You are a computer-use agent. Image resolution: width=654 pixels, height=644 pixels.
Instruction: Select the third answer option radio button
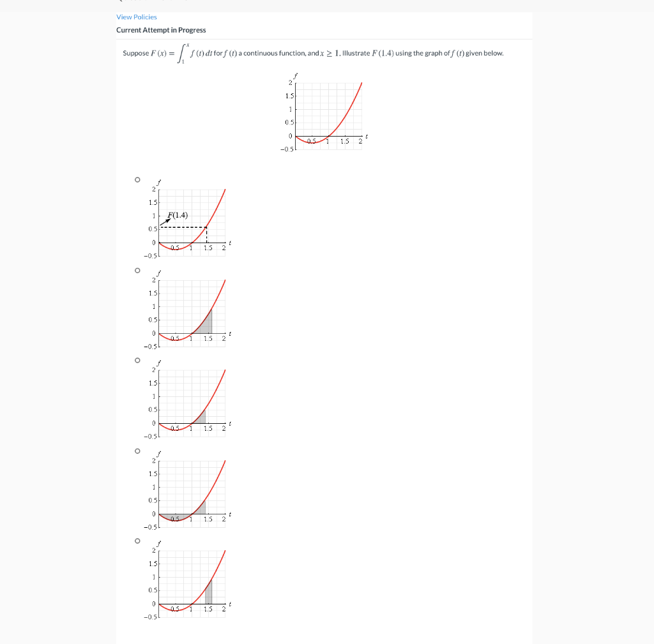click(137, 360)
